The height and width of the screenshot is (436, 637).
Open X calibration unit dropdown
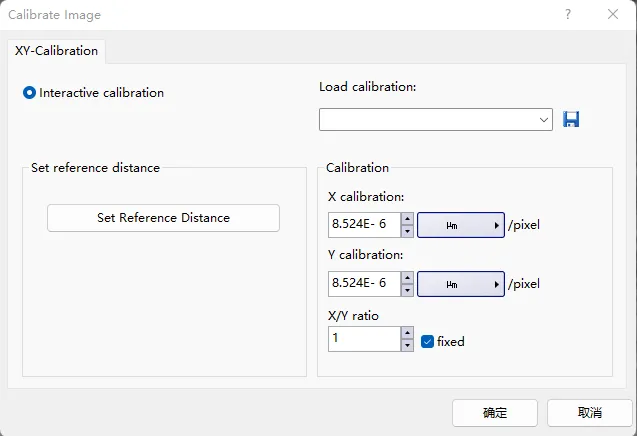[460, 225]
